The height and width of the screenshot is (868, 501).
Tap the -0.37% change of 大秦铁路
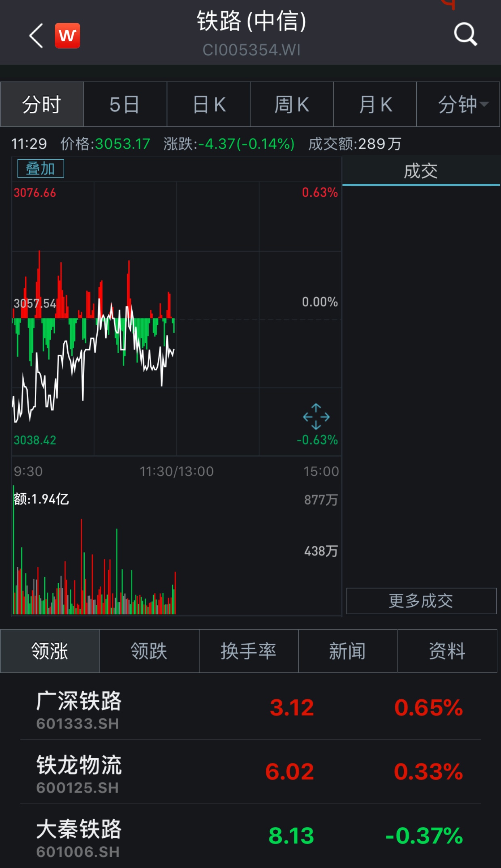(424, 836)
